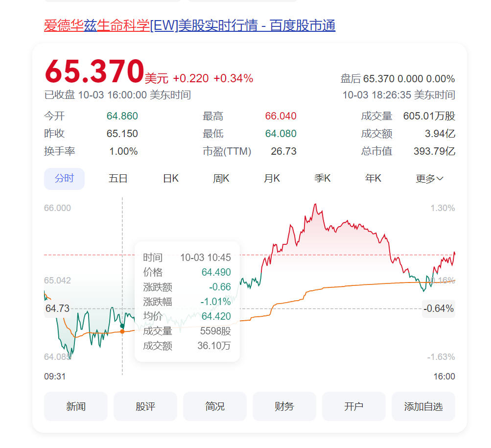
Task: Click the 总市值 value 393.79亿
Action: coord(434,151)
